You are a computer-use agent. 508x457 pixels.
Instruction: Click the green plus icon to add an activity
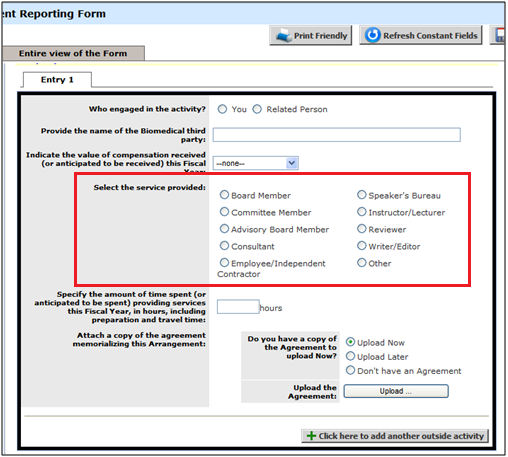click(x=311, y=436)
